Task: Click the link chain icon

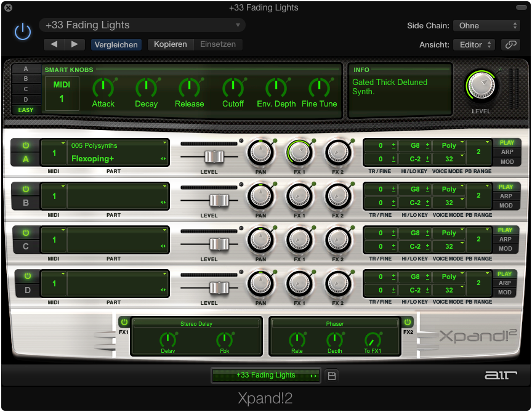Action: tap(510, 44)
